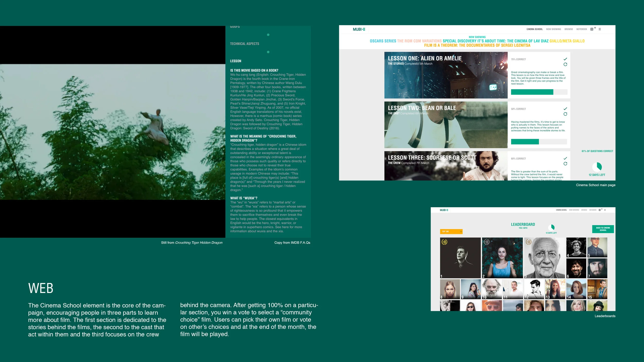Screen dimensions: 644x362
Task: Open Notebook tab on Leaderboard page
Action: (593, 210)
